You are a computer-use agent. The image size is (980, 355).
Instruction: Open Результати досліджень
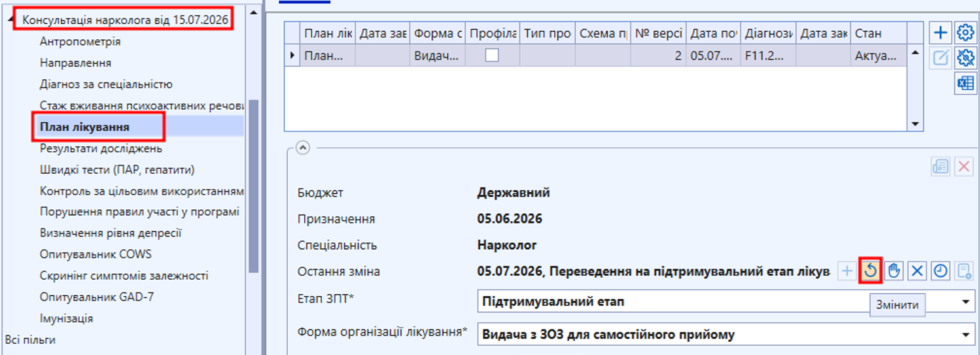pyautogui.click(x=101, y=148)
